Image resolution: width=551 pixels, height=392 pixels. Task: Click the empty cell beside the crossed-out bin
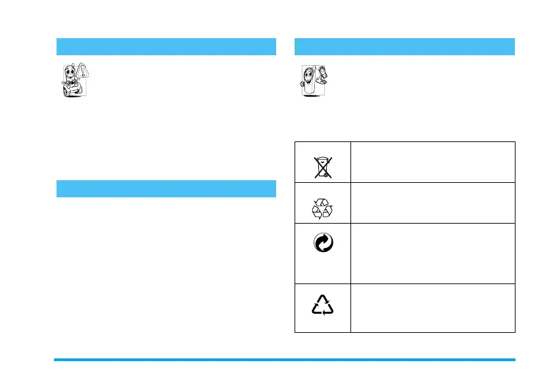click(x=433, y=162)
